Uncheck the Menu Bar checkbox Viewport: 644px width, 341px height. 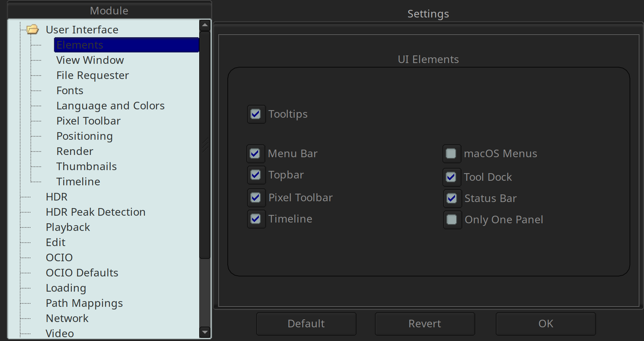pos(255,153)
